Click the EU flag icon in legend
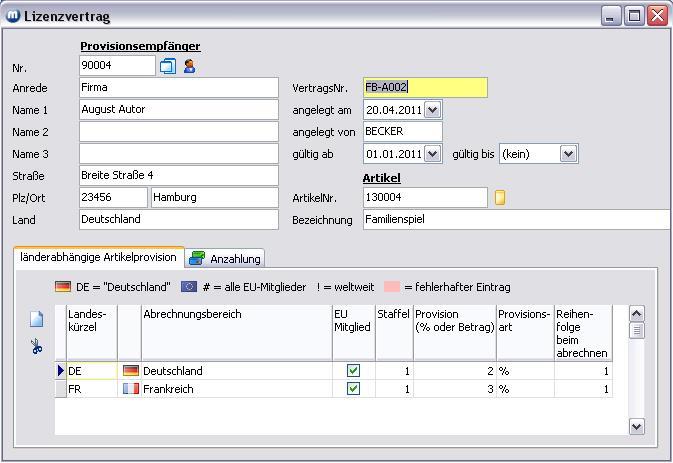Screen dimensions: 673x463 point(189,287)
